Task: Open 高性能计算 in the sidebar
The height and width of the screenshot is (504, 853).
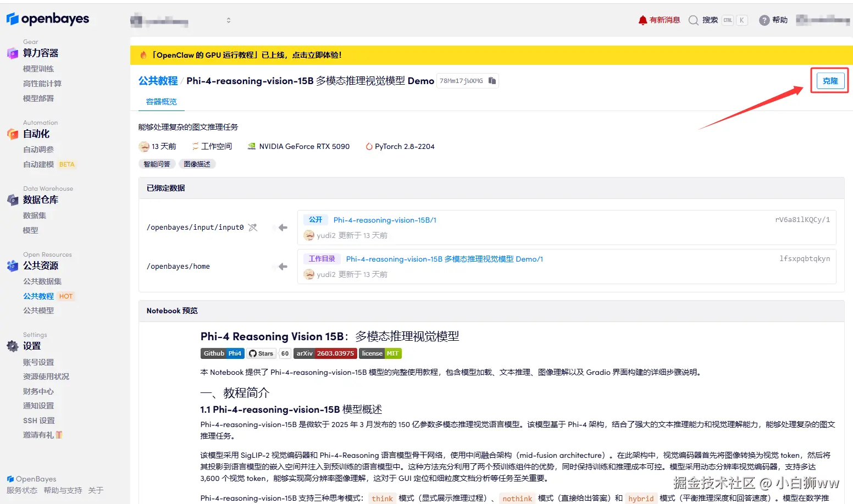Action: pyautogui.click(x=42, y=84)
